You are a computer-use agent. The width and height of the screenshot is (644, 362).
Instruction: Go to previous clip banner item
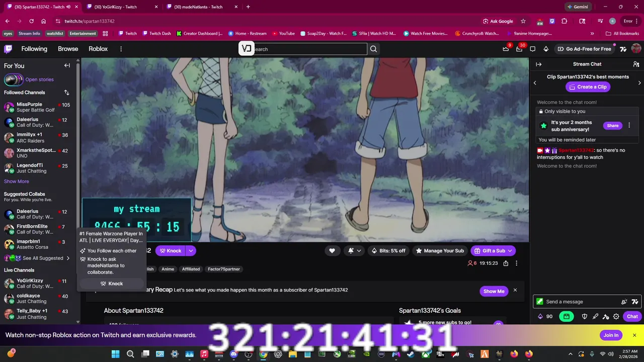535,83
